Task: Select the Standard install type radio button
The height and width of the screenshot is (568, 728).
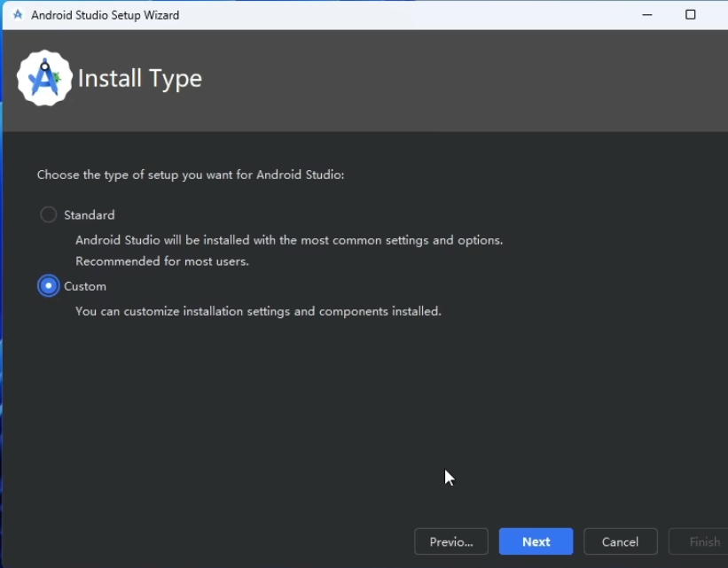Action: tap(48, 214)
